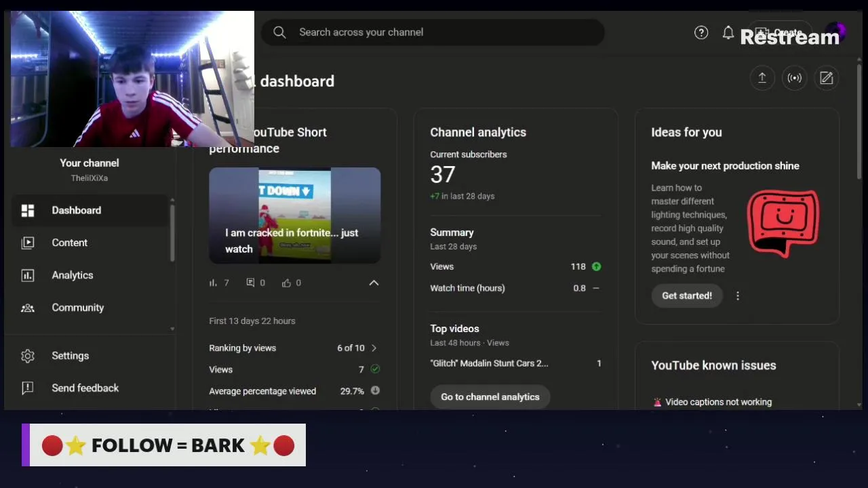Image resolution: width=868 pixels, height=488 pixels.
Task: Open the notifications bell
Action: [x=728, y=33]
